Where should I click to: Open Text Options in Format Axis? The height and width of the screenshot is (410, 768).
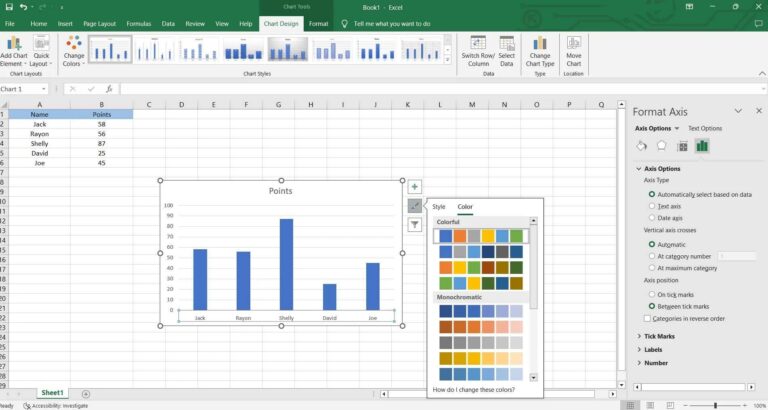705,128
